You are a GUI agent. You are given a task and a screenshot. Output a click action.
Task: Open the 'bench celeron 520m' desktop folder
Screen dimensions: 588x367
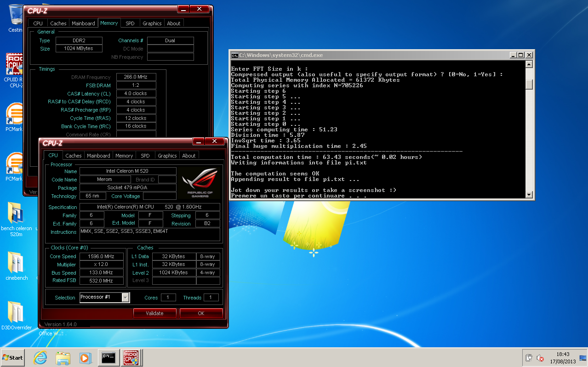[x=17, y=219]
